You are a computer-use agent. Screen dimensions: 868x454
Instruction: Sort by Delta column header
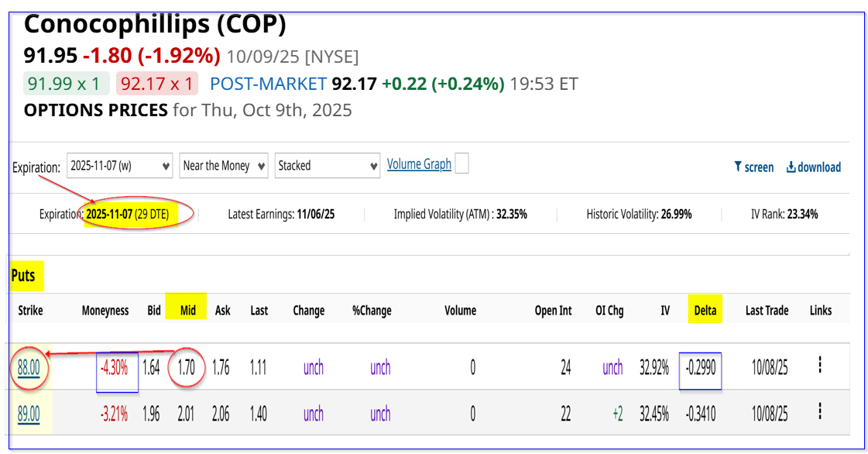pyautogui.click(x=704, y=311)
